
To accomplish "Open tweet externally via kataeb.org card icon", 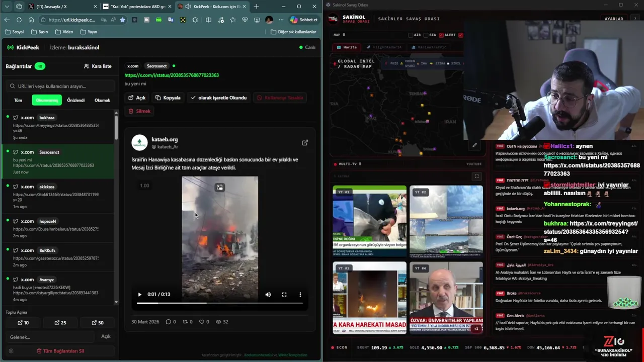I will coord(305,143).
